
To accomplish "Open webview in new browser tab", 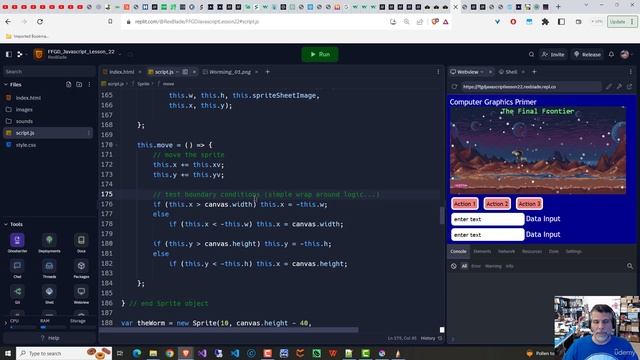I will click(x=629, y=87).
